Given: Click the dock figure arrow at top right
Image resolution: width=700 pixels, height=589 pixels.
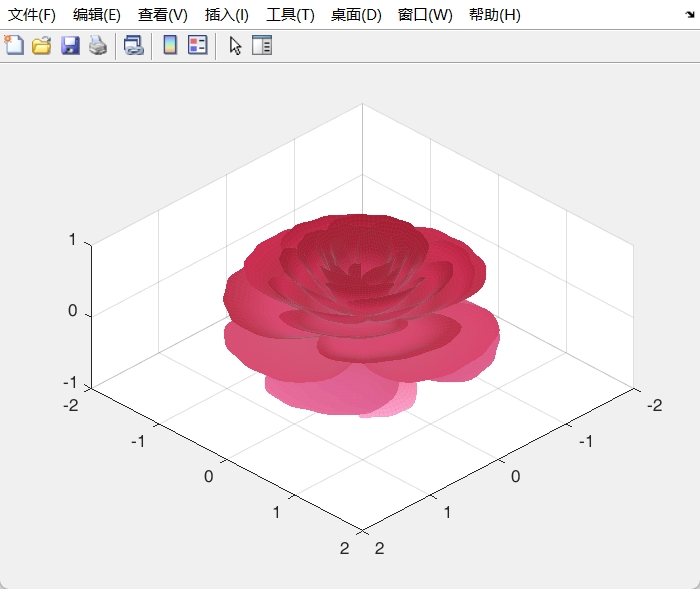Looking at the screenshot, I should [689, 15].
